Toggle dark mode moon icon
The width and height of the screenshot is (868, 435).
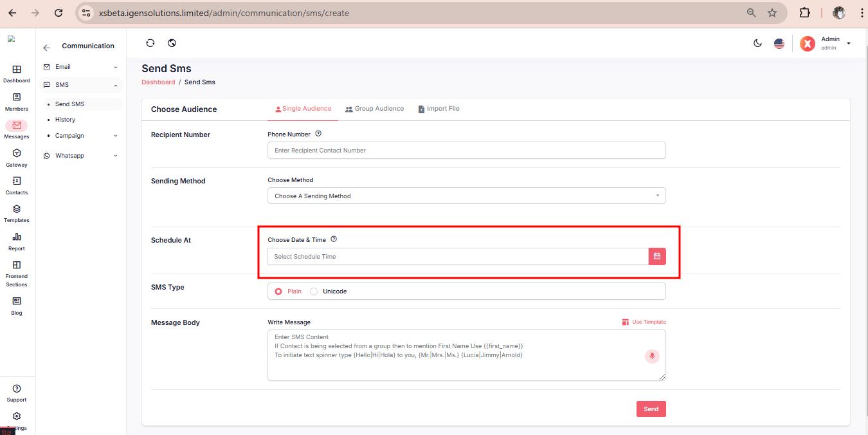tap(757, 43)
